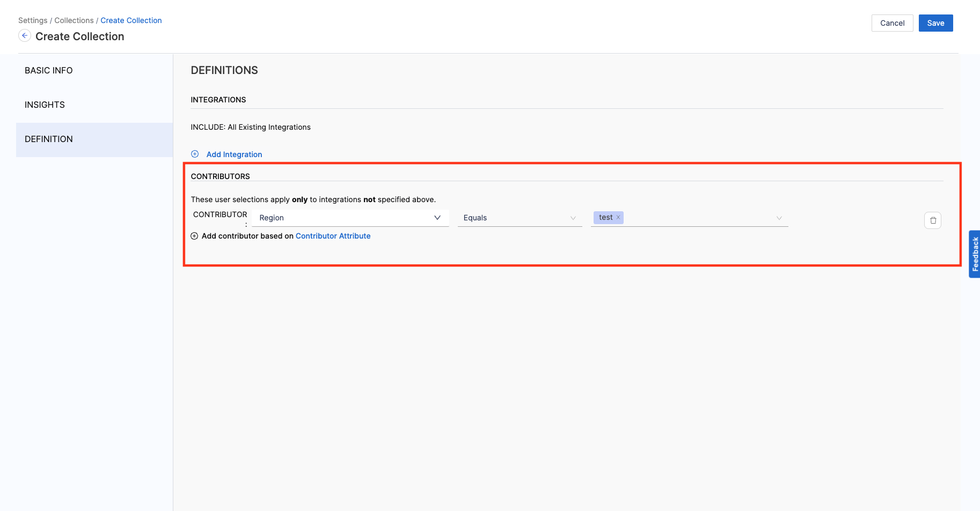Go to Collections in the breadcrumb
Screen dimensions: 980x511
click(74, 20)
